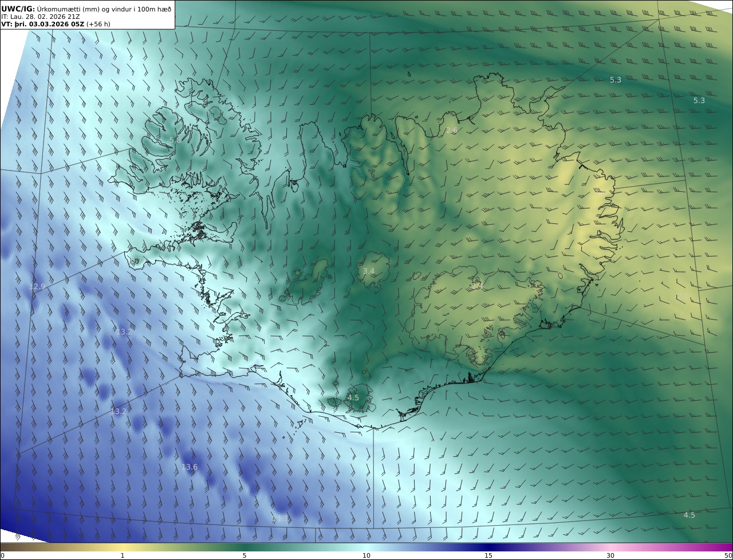Viewport: 733px width, 560px height.
Task: Click the 'VT: þri. 03.03.2026 05Z (+56 h)' line
Action: 56,24
